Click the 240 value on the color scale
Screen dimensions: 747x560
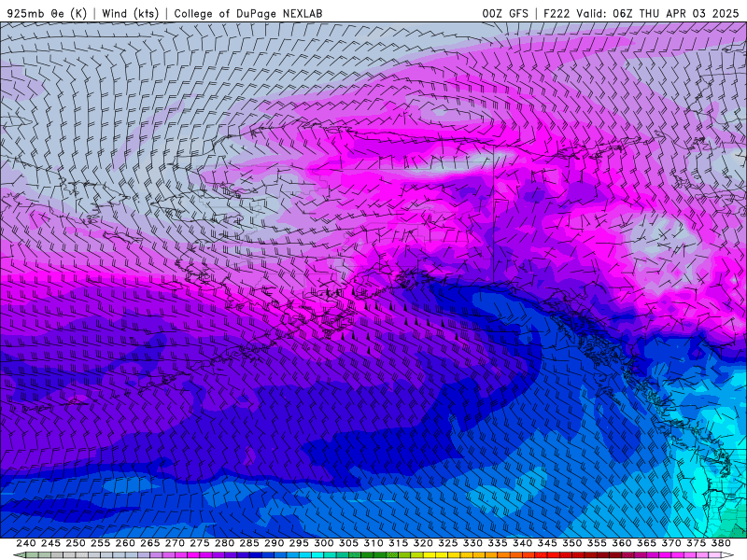coord(26,543)
